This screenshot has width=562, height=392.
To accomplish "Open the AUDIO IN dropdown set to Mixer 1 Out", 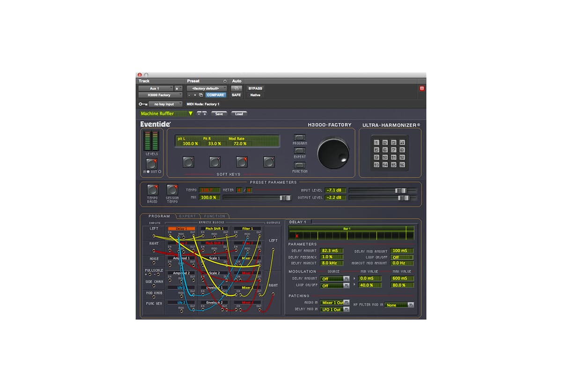I will tap(335, 303).
